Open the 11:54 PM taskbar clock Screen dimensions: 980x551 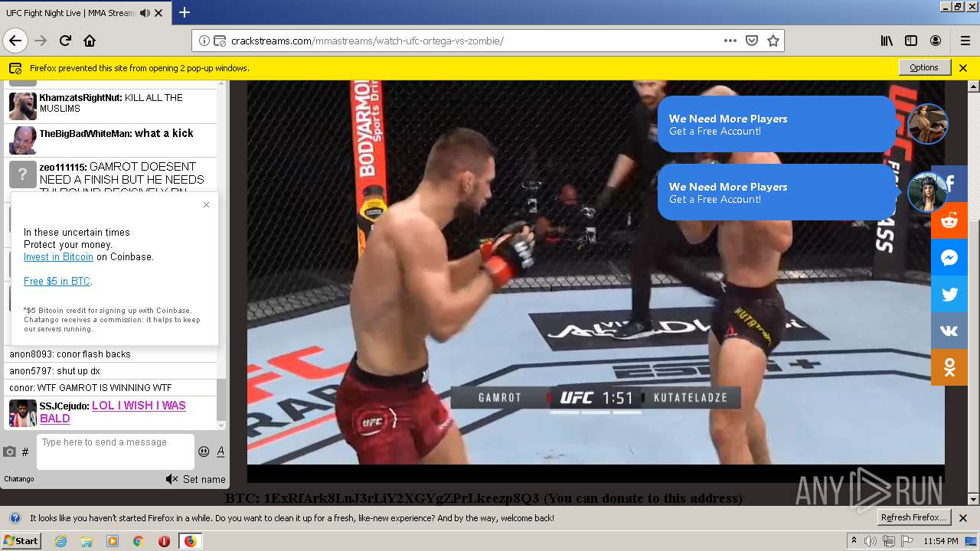941,541
